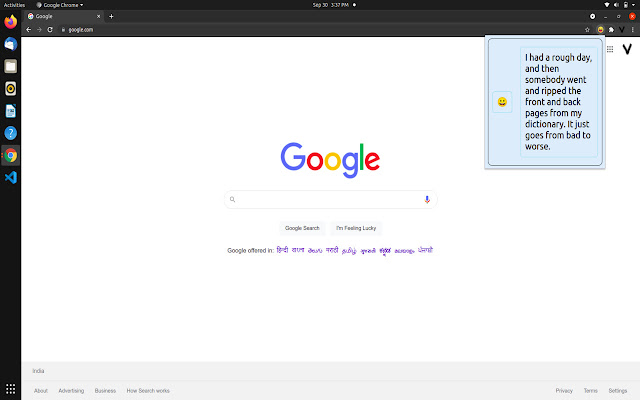
Task: Show Applications grid at dock bottom
Action: (11, 389)
